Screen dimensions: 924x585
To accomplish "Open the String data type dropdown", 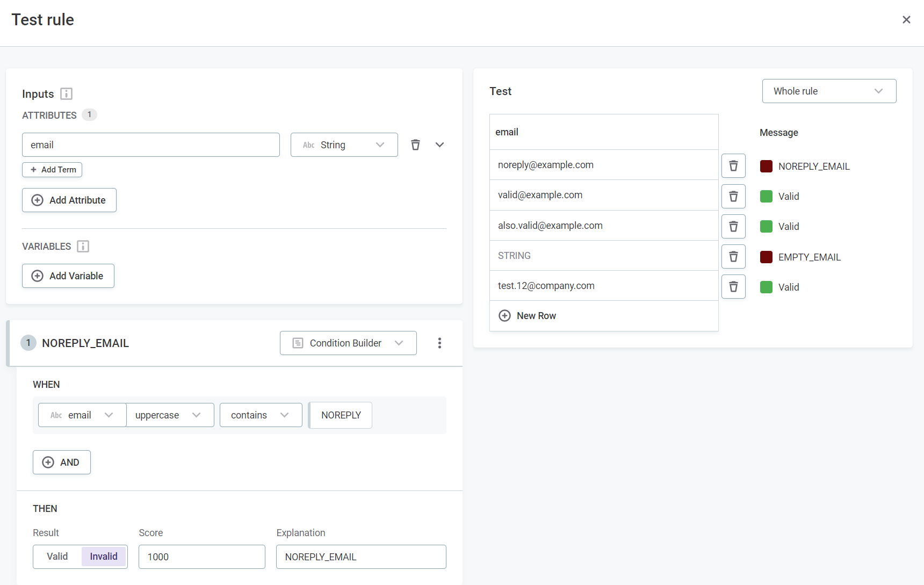I will coord(344,145).
